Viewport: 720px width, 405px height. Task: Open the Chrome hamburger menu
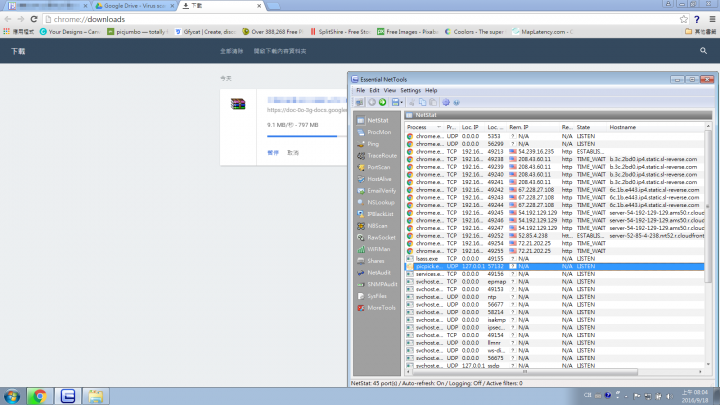(712, 19)
